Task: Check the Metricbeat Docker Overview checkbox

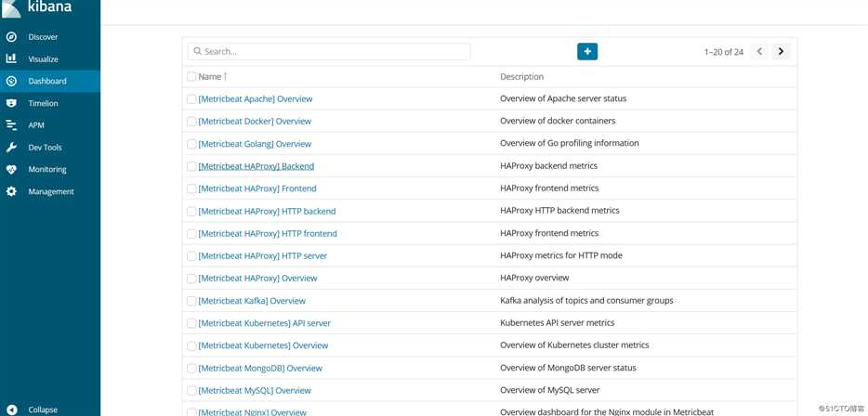Action: click(191, 121)
